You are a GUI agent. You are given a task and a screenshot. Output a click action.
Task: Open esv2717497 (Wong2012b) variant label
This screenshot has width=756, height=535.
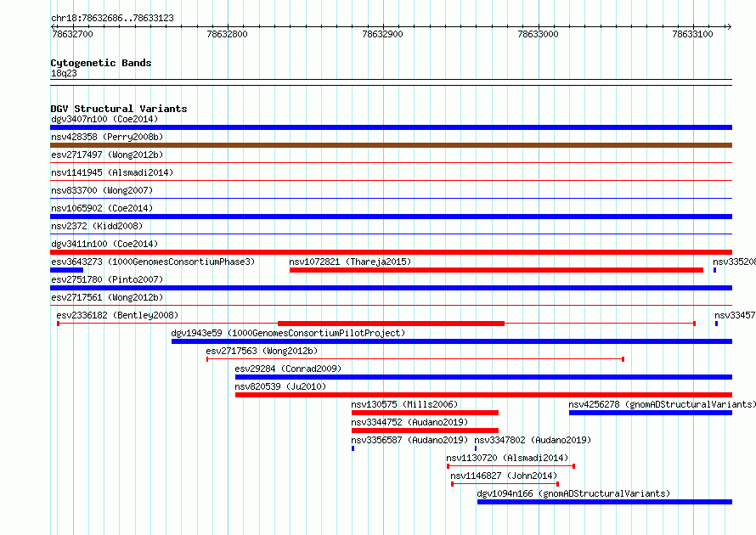pyautogui.click(x=107, y=155)
